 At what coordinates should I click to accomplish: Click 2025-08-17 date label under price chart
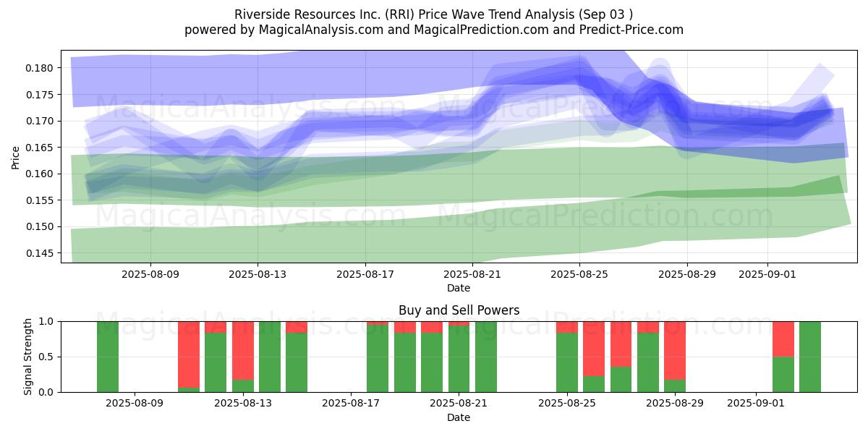pyautogui.click(x=365, y=275)
